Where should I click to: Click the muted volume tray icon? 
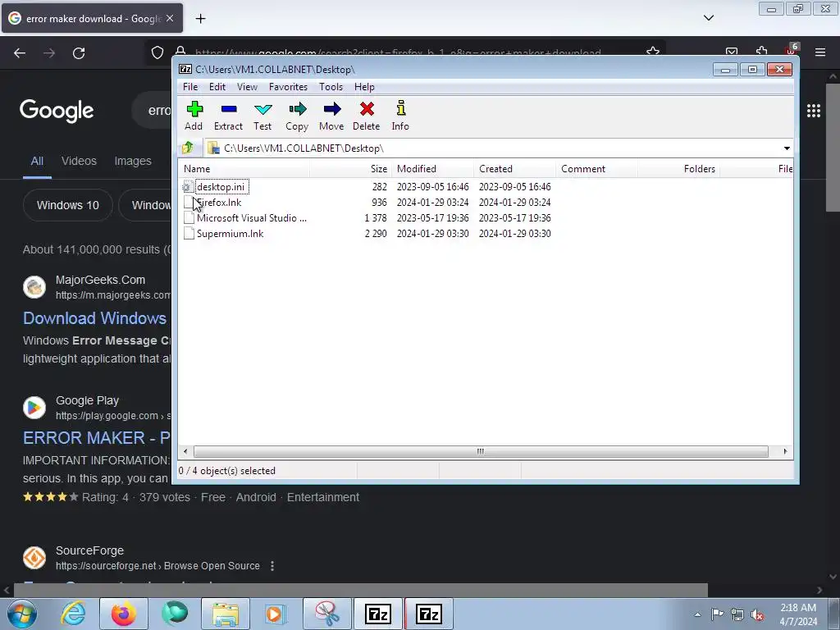coord(757,615)
